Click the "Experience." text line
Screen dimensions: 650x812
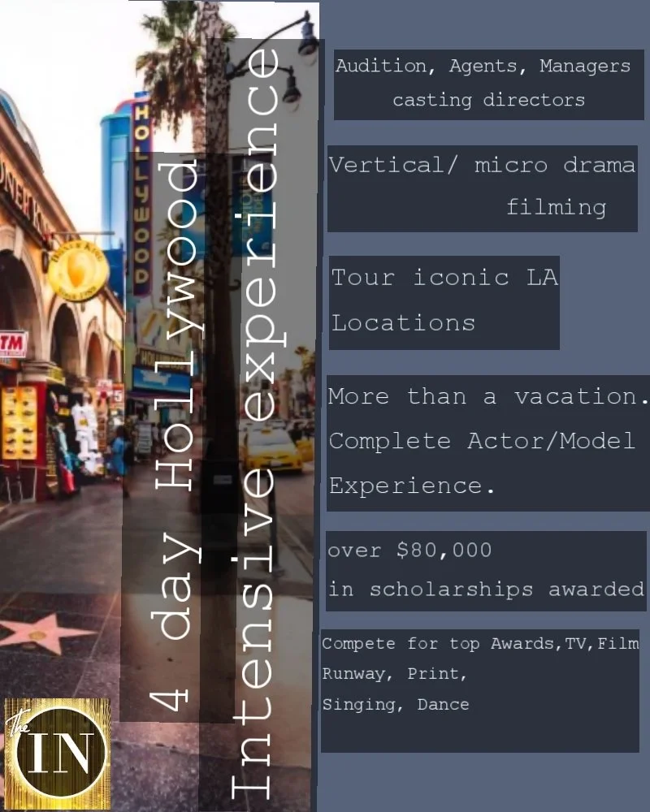[x=413, y=486]
